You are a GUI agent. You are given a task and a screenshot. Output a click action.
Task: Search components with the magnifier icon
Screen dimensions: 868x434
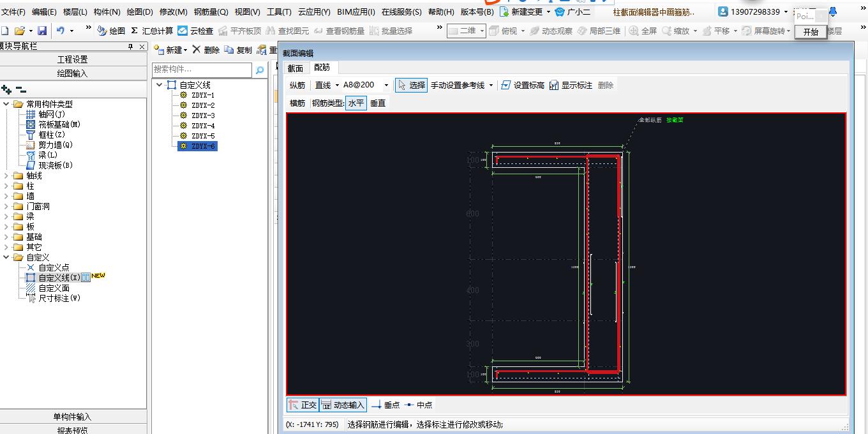click(260, 70)
